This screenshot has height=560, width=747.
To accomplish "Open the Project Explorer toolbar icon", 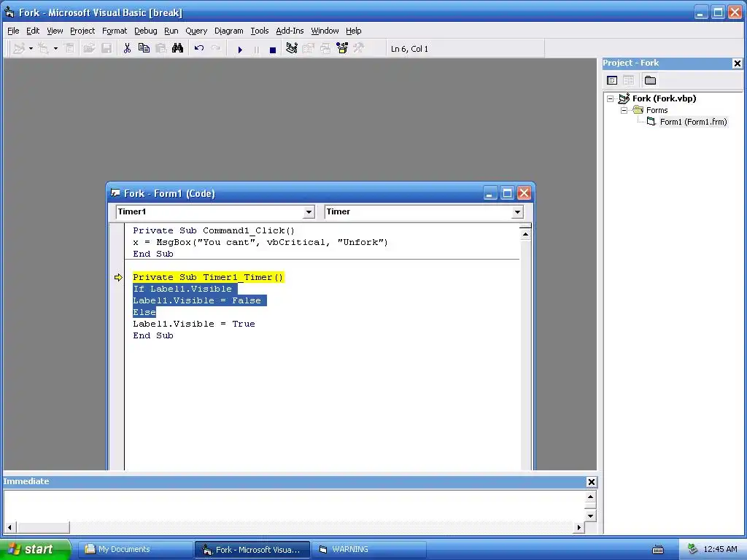I will pyautogui.click(x=292, y=49).
